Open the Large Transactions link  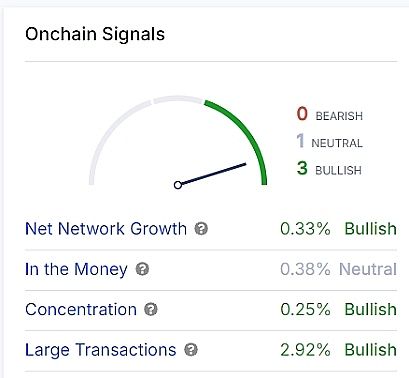(101, 350)
